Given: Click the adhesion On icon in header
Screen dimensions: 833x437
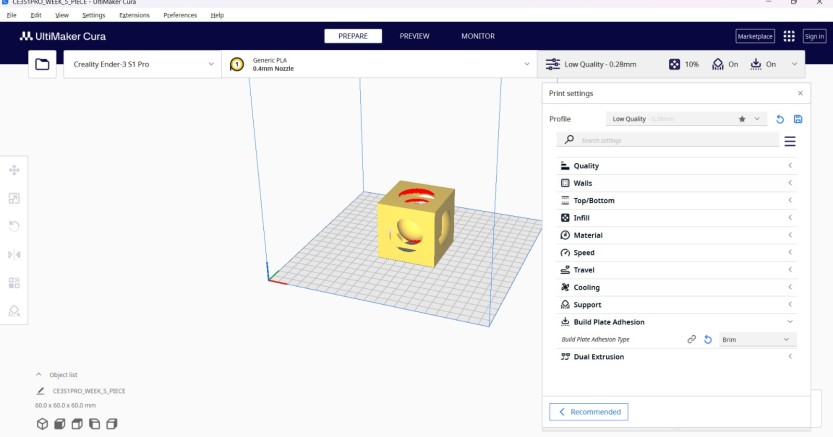Looking at the screenshot, I should [755, 64].
